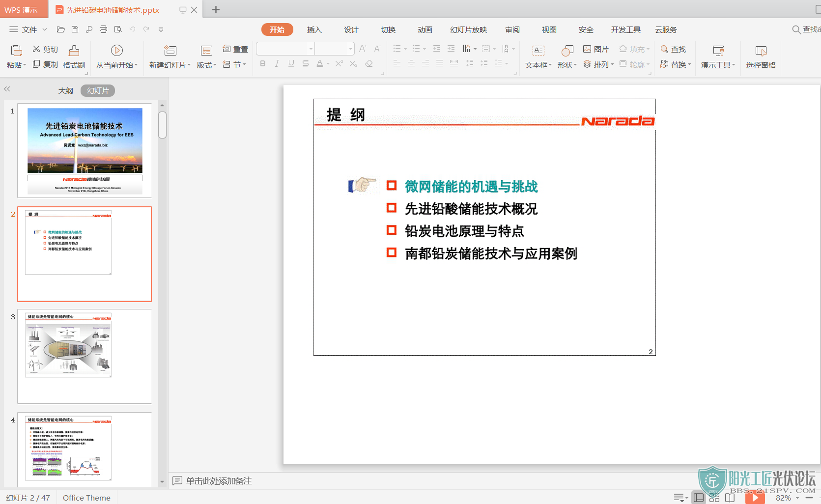Decrease font size with A- icon
This screenshot has width=821, height=504.
[377, 49]
